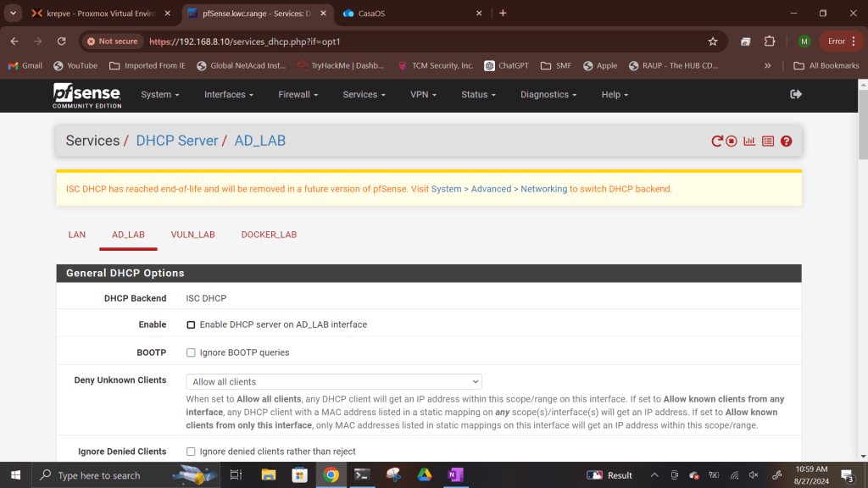The width and height of the screenshot is (868, 488).
Task: Follow the System > Advanced > Networking link
Action: [498, 189]
